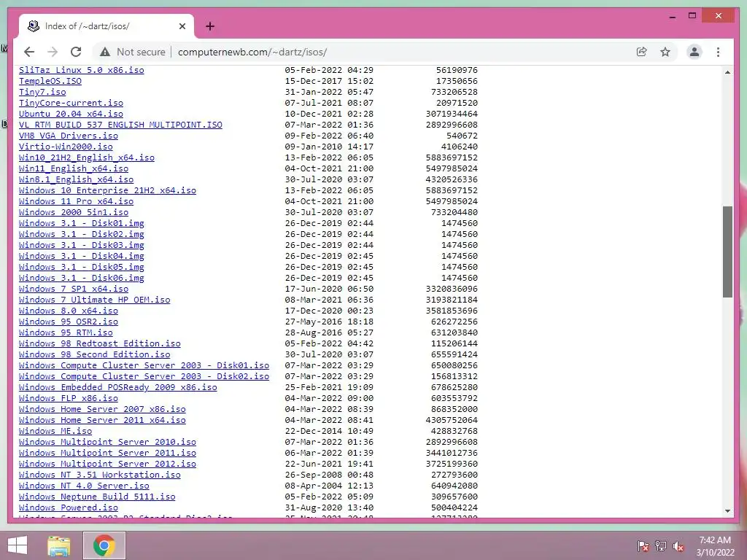Viewport: 747px width, 560px height.
Task: Download Win10_21H2_English_x64.iso
Action: (87, 157)
